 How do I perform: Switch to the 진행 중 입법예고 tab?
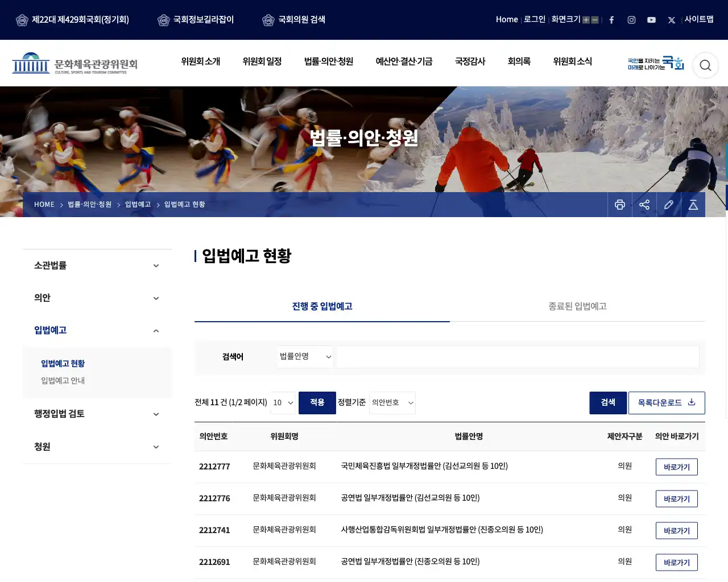322,306
